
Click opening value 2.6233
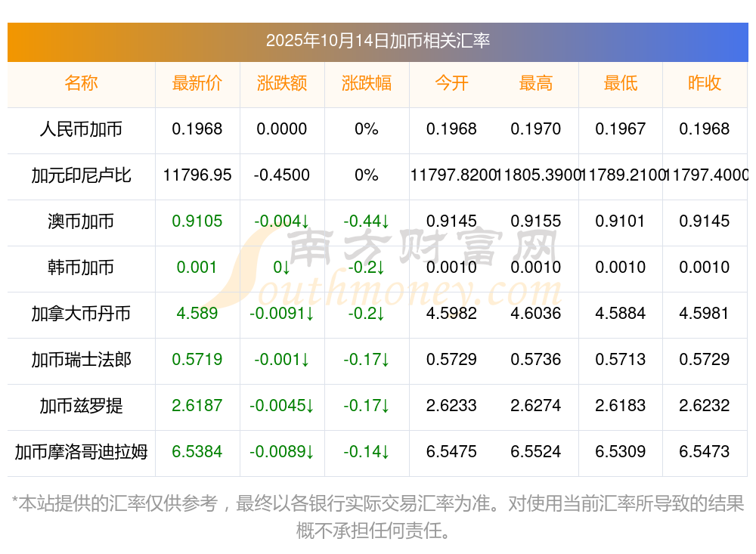pos(451,406)
